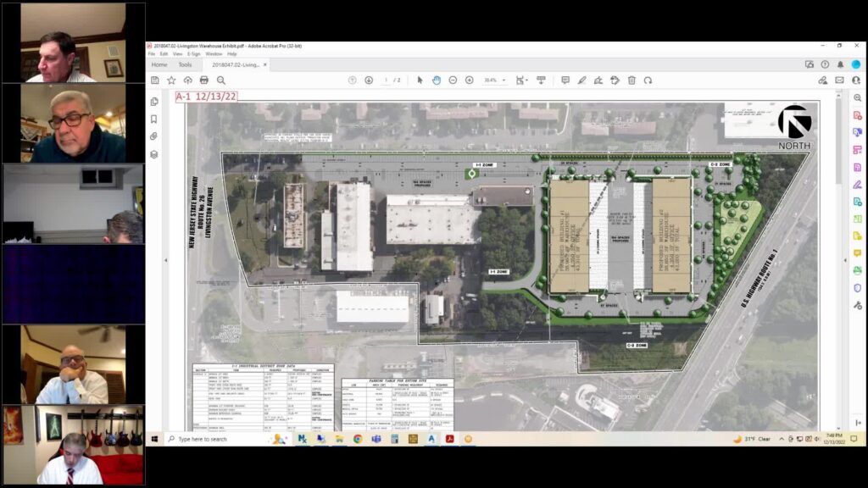Save the PDF with the floppy disk icon
This screenshot has height=488, width=868.
pos(155,80)
